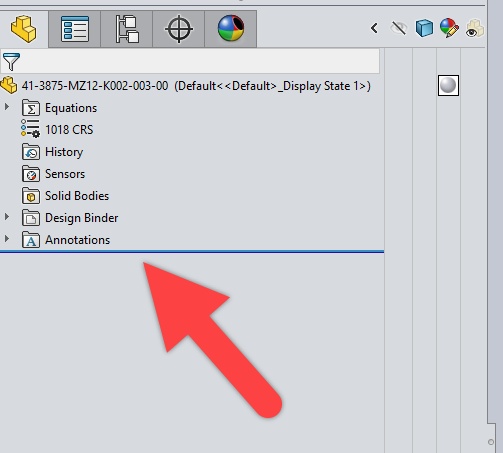
Task: Select the 1018 CRS material item
Action: 69,130
